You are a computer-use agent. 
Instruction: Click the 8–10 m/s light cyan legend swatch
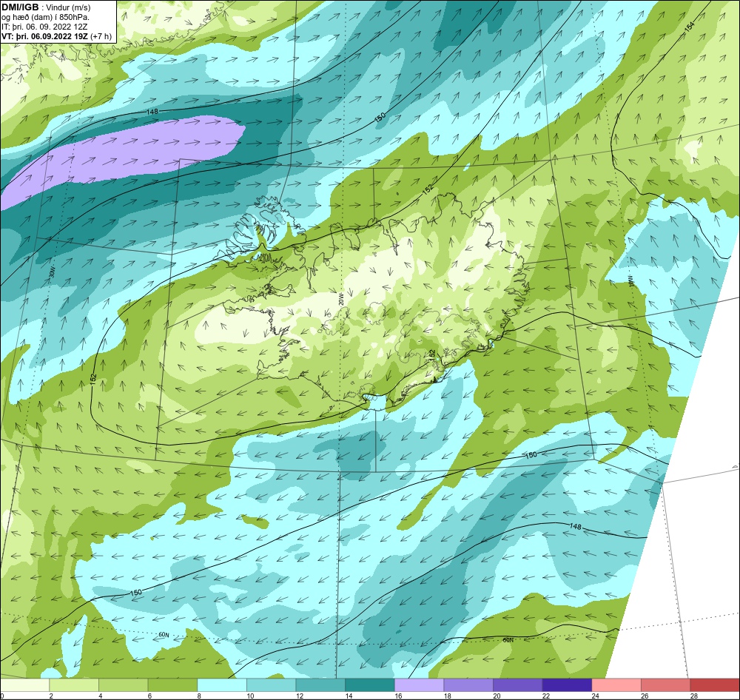click(222, 685)
